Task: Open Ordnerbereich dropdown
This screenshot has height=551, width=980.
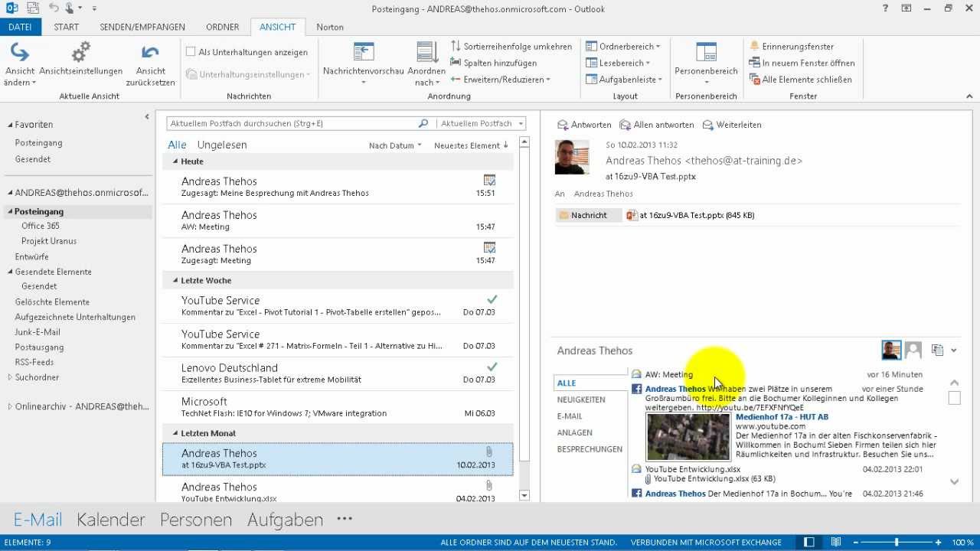Action: coord(622,47)
